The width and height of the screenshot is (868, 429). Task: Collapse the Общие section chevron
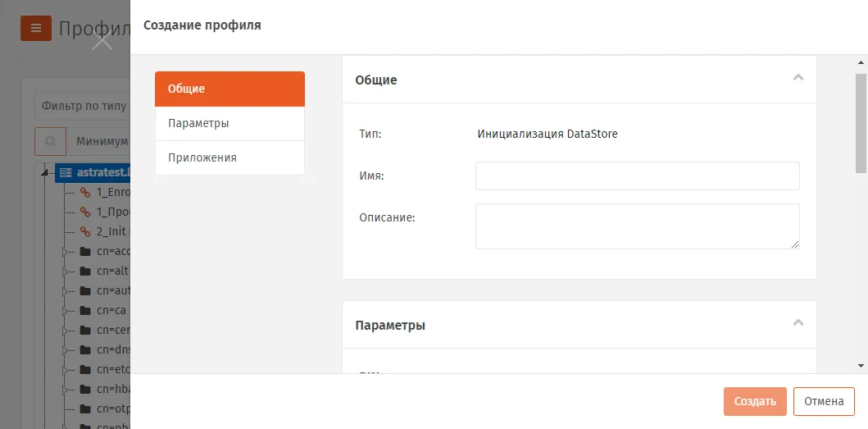[x=798, y=78]
